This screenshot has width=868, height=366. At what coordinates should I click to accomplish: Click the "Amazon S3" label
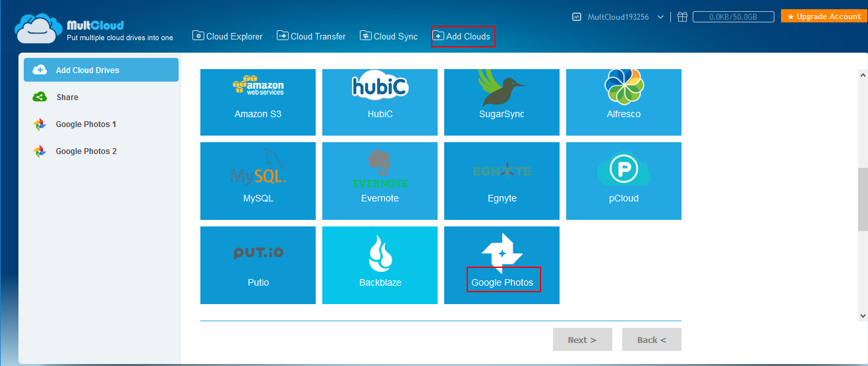(258, 114)
